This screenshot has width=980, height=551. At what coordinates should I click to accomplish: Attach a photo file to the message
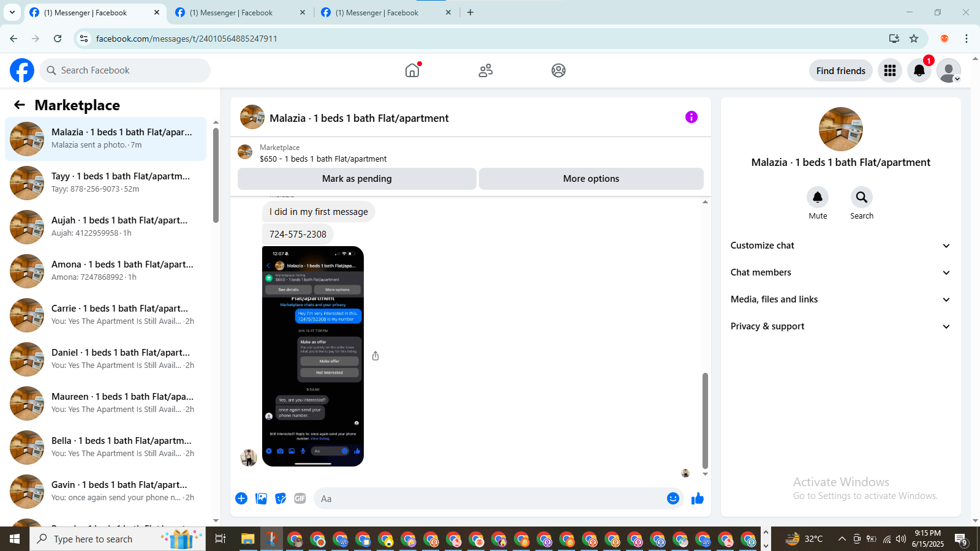point(261,498)
